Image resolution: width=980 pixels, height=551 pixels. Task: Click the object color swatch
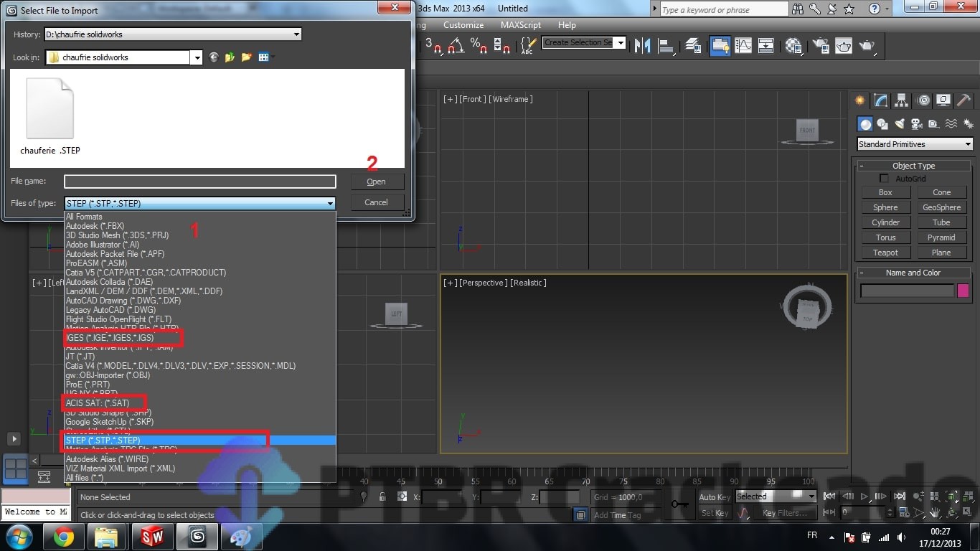click(x=963, y=291)
